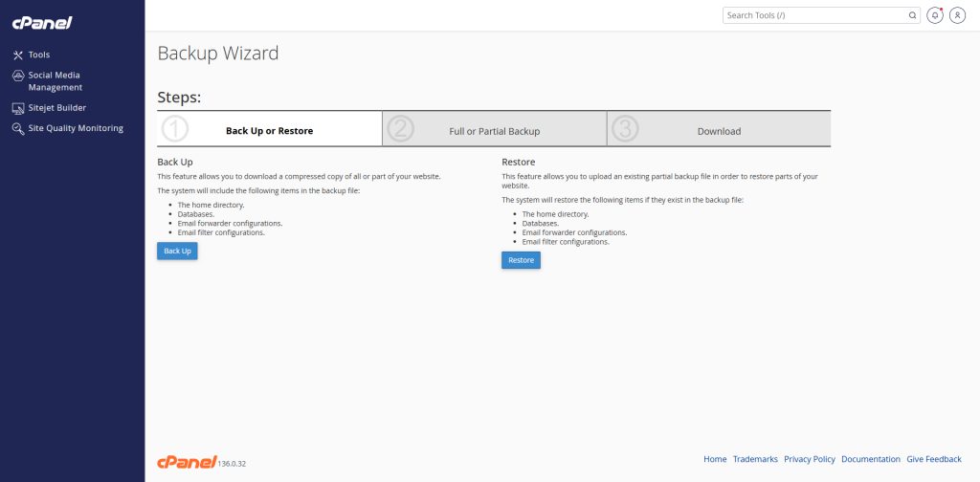Click 'The system will include the following items' text
The image size is (980, 482).
pyautogui.click(x=258, y=191)
